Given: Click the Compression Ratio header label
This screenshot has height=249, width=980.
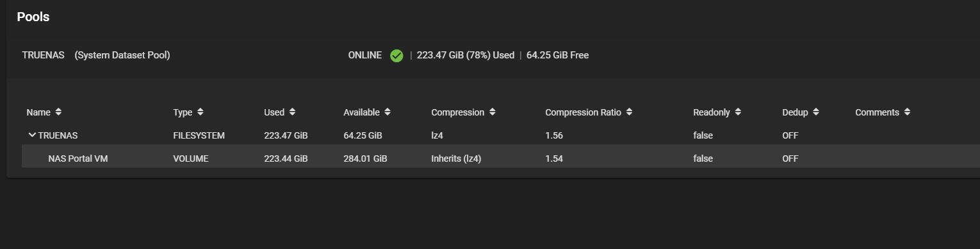Looking at the screenshot, I should tap(583, 112).
